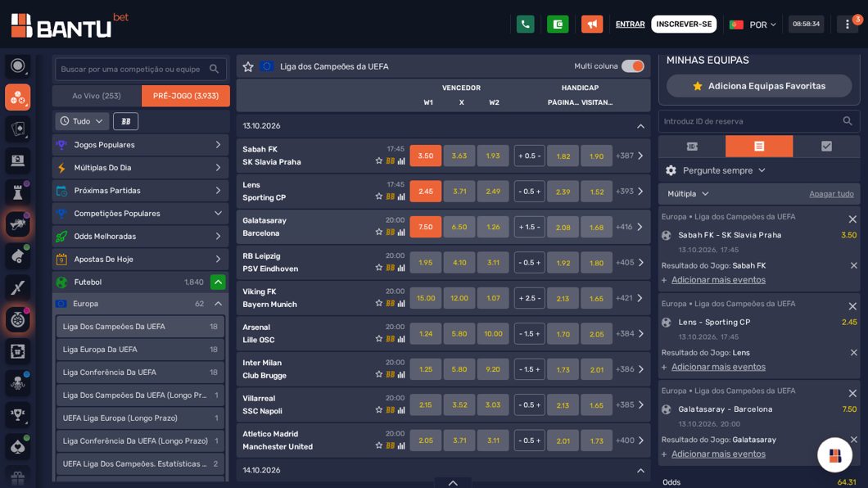Click the Bantu bet logo
The image size is (868, 488).
tap(70, 25)
